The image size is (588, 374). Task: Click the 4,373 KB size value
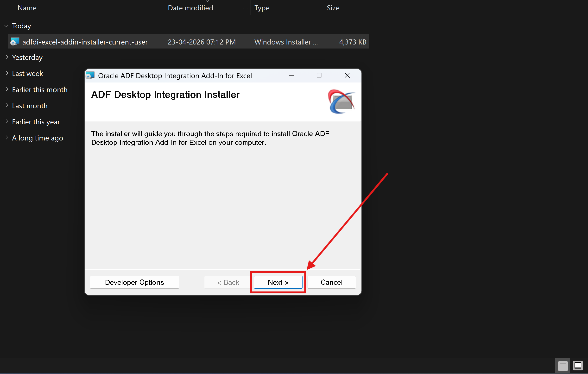353,42
